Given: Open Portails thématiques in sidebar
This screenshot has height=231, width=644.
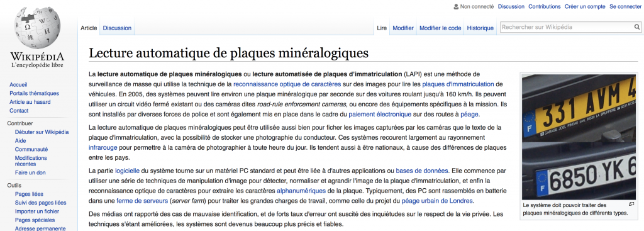Looking at the screenshot, I should (34, 93).
